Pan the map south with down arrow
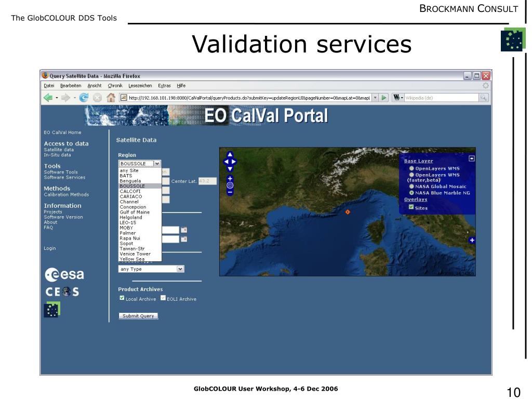 230,169
